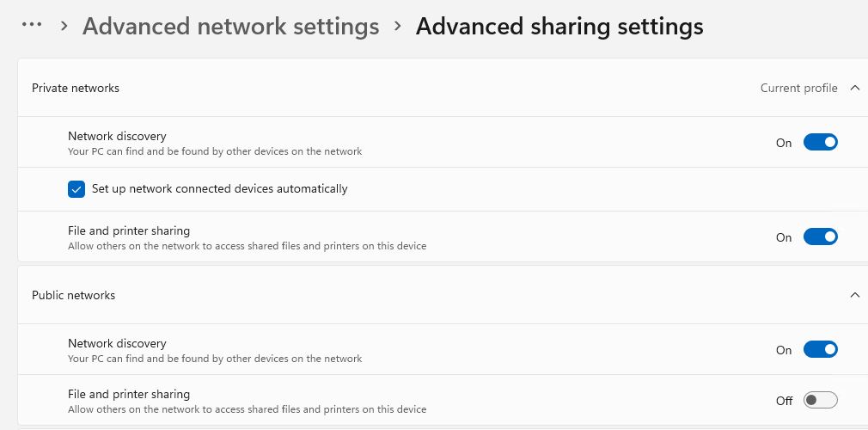Click File and printer sharing title under Public networks
868x430 pixels.
pos(129,394)
